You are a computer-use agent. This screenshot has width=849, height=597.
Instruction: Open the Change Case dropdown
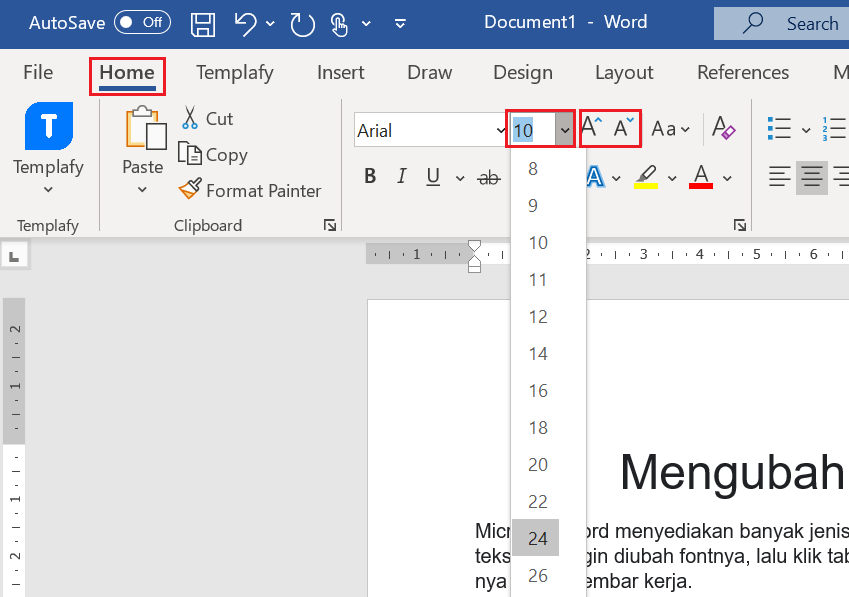pos(670,128)
